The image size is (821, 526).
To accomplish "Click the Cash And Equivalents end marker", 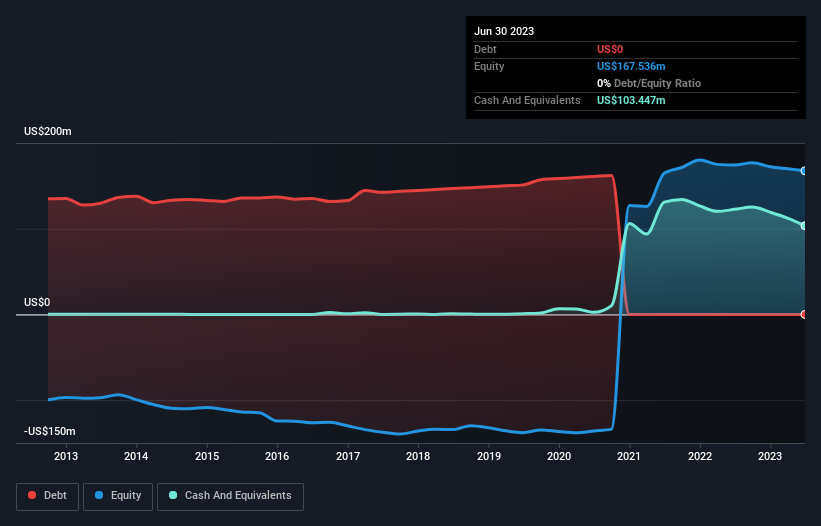I will click(x=804, y=226).
